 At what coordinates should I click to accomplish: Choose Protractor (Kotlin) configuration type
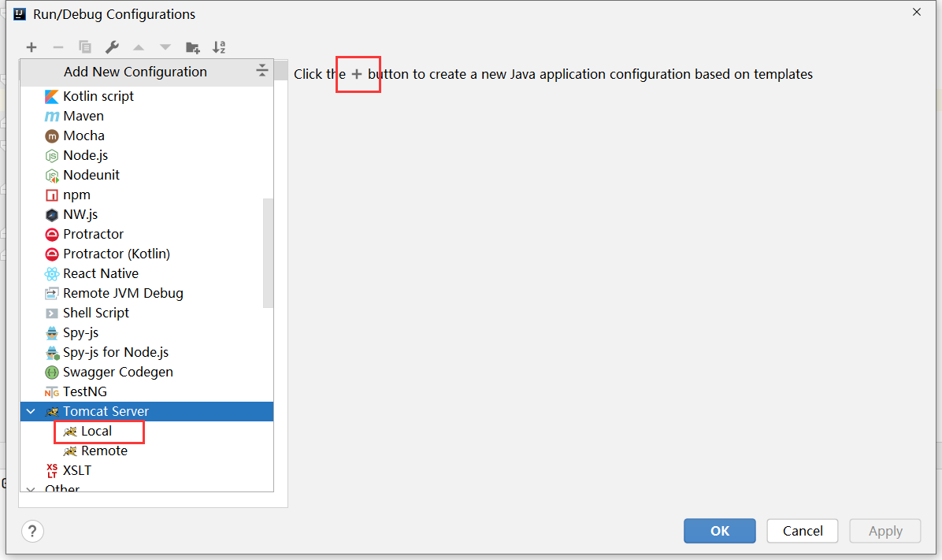[x=108, y=254]
